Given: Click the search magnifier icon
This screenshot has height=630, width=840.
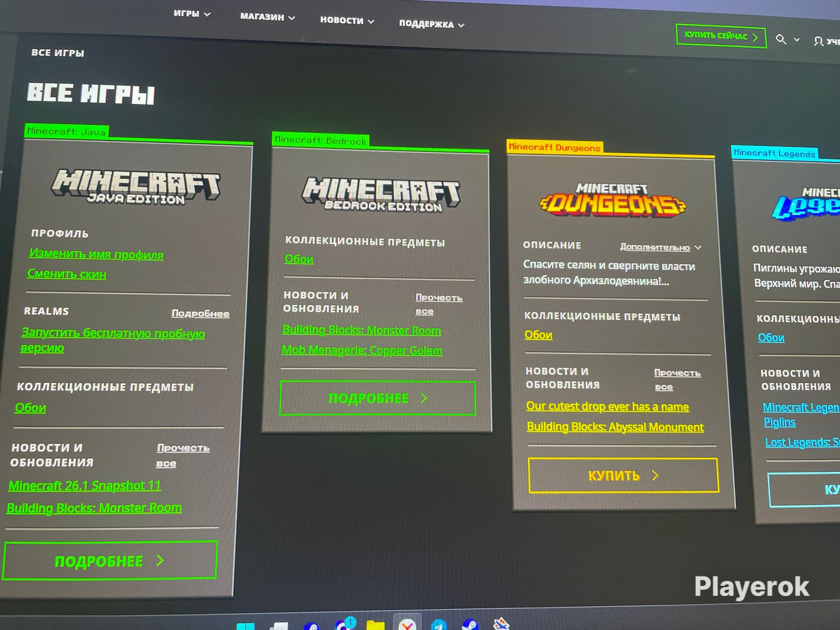Looking at the screenshot, I should click(x=781, y=39).
